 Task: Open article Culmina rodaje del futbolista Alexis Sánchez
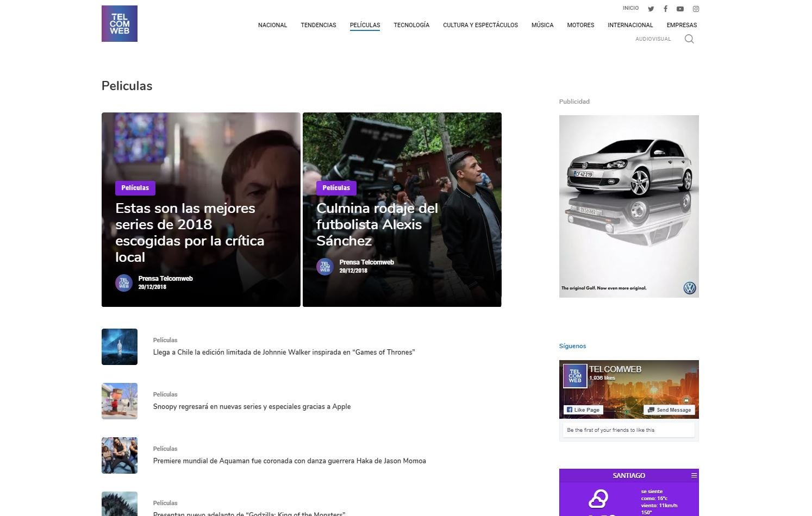pyautogui.click(x=377, y=224)
